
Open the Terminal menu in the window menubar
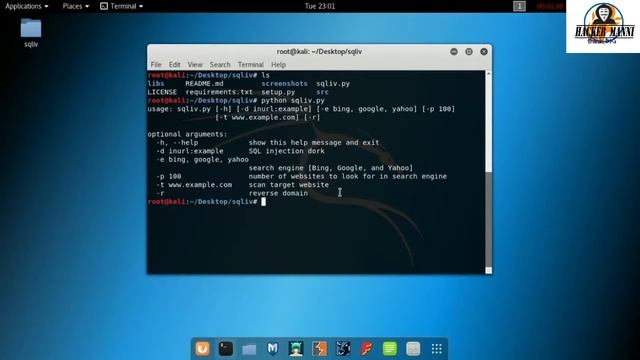coord(251,64)
